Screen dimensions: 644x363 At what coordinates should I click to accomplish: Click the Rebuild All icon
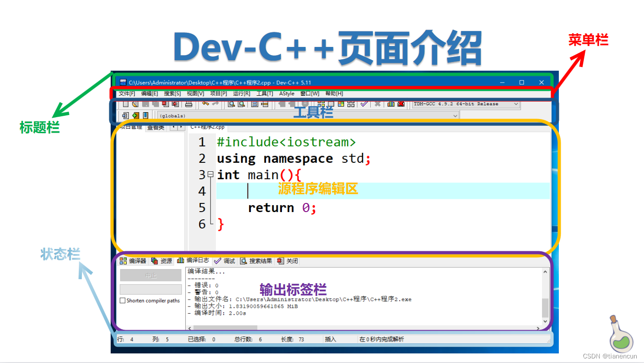(x=351, y=104)
